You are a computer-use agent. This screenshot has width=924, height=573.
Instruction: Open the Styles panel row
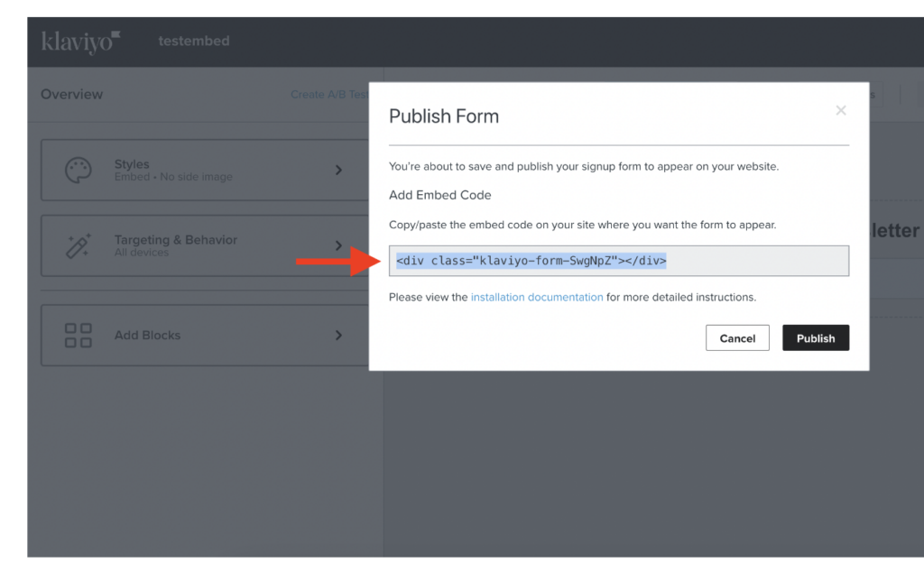[205, 171]
